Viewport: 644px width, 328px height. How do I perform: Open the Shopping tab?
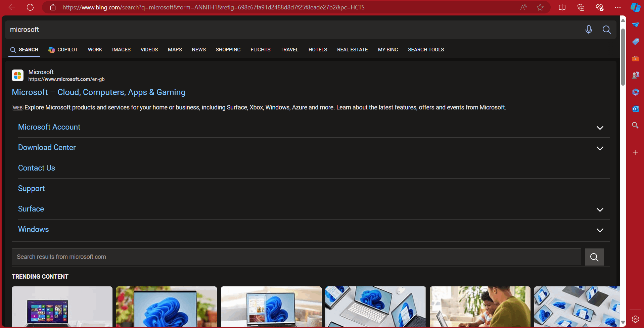pos(228,50)
